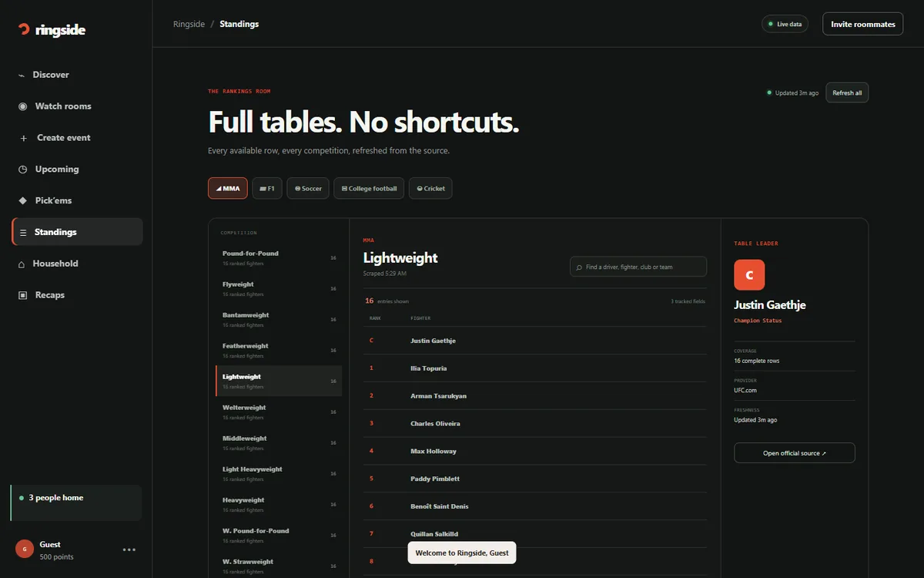
Task: Select the Lightweight competition
Action: pyautogui.click(x=279, y=381)
